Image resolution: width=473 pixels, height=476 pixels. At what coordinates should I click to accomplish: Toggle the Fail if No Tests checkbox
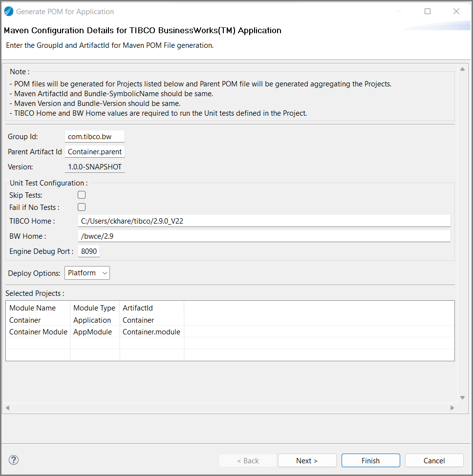[82, 207]
